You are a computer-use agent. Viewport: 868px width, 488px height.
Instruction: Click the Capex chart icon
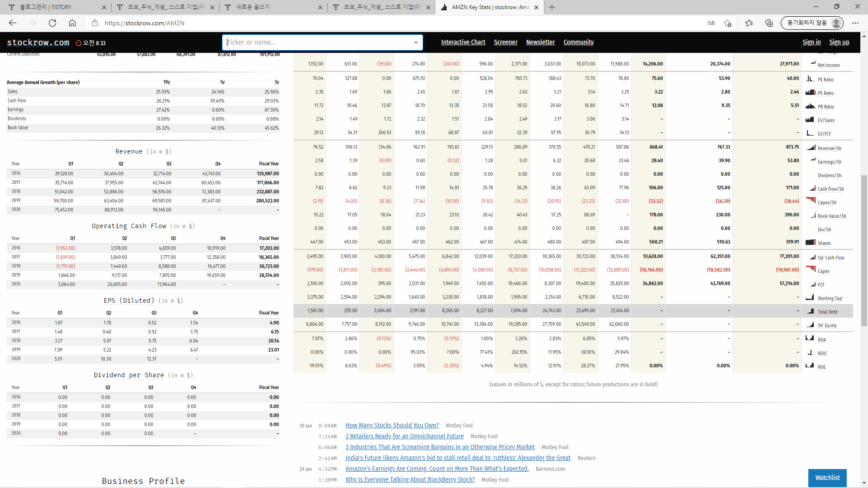811,270
